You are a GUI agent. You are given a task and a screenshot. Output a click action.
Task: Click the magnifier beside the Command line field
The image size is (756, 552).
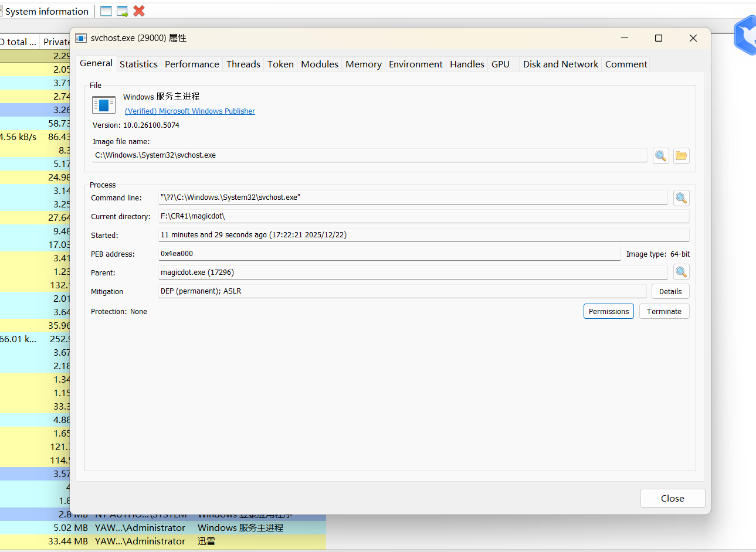681,198
